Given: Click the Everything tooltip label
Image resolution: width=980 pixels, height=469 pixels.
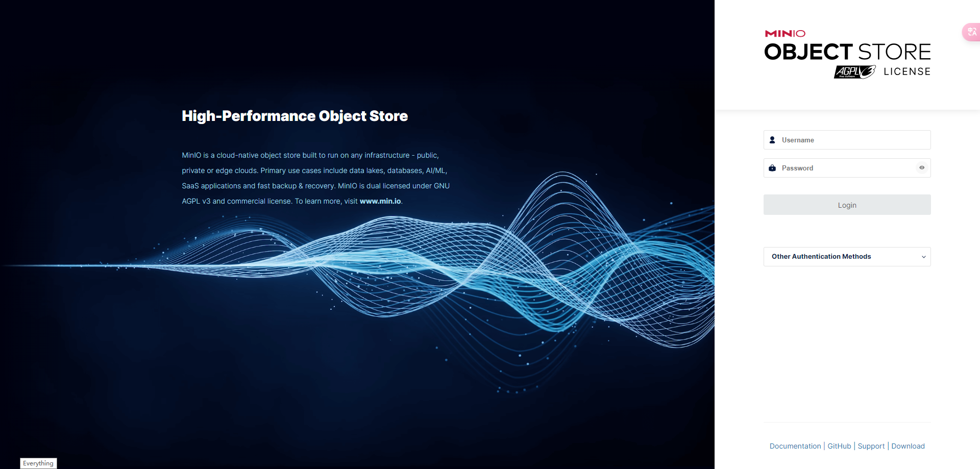Looking at the screenshot, I should 38,463.
